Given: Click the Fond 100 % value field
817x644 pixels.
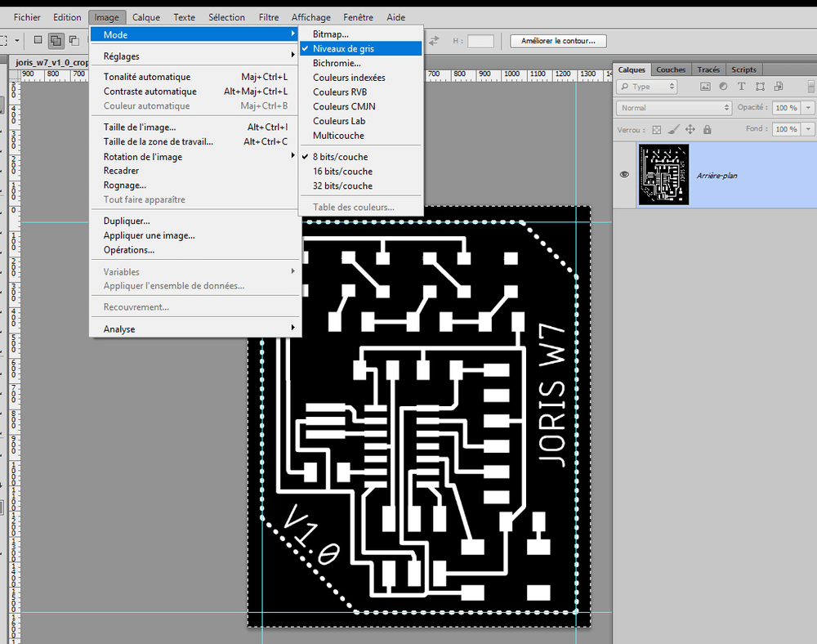Looking at the screenshot, I should [x=786, y=128].
